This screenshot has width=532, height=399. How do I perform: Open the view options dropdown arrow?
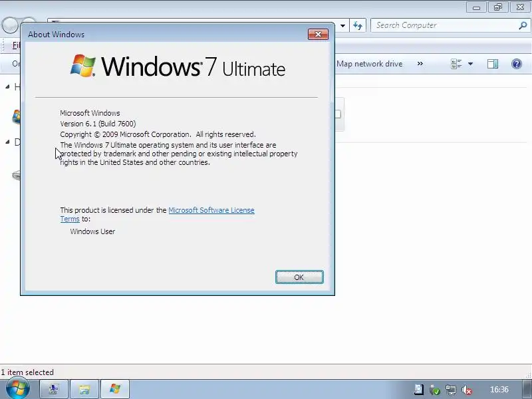click(470, 64)
